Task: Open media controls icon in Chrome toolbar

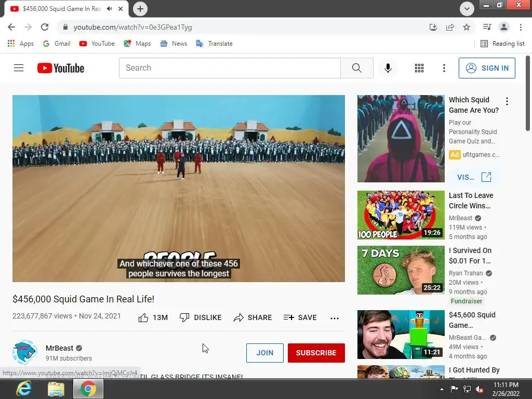Action: point(487,27)
